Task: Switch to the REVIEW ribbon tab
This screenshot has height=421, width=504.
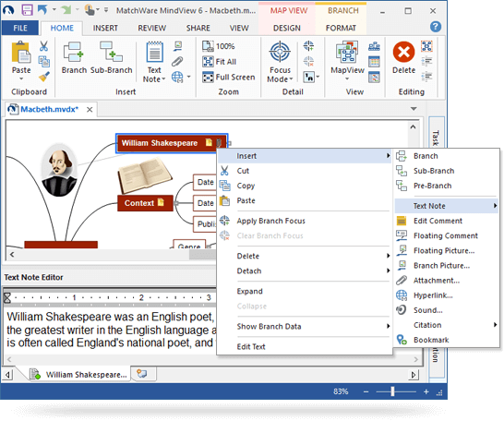Action: tap(151, 28)
